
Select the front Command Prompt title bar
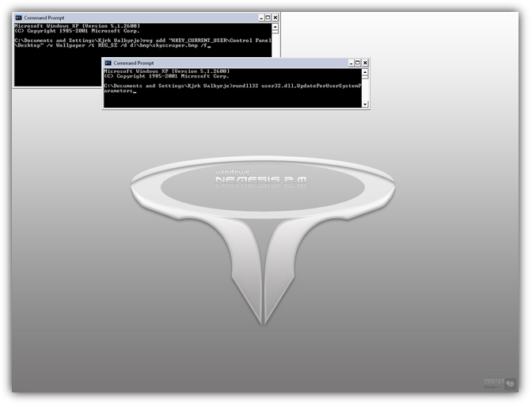click(x=222, y=63)
